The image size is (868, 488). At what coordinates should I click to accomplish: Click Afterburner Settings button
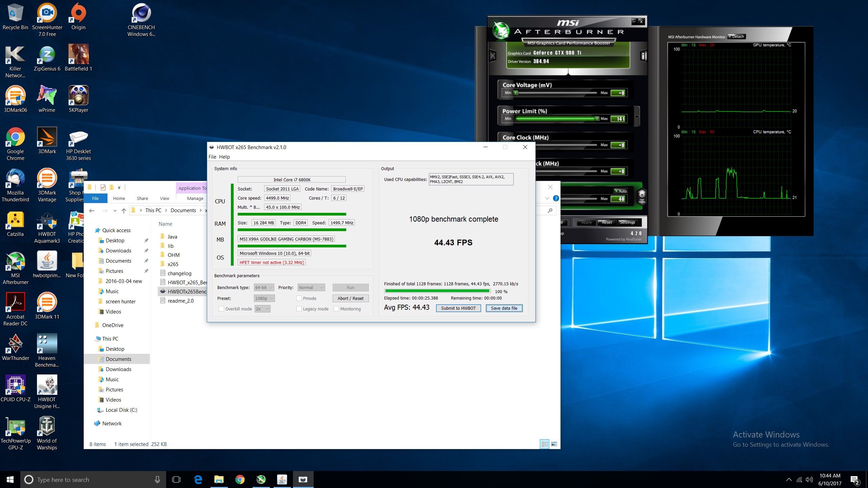coord(627,222)
